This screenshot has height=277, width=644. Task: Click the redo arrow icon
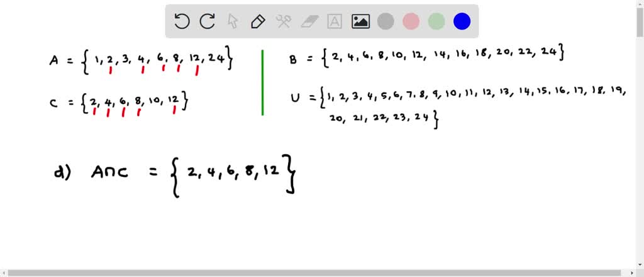pyautogui.click(x=208, y=21)
